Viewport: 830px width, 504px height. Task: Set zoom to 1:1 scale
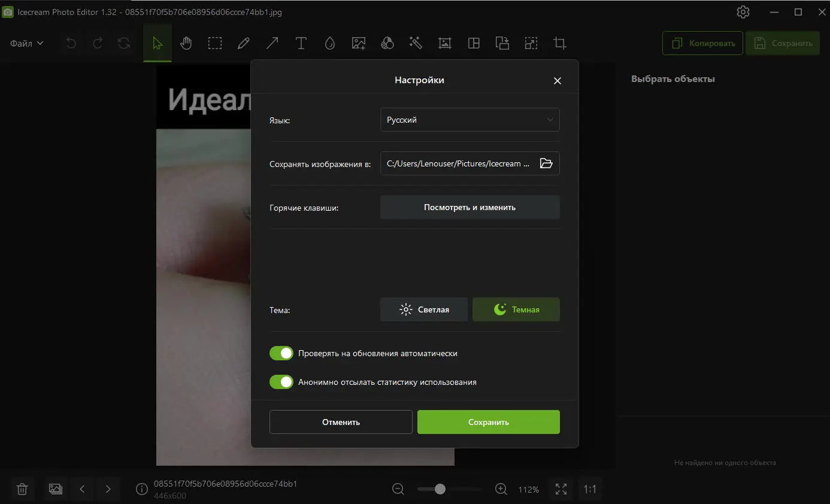pos(590,489)
